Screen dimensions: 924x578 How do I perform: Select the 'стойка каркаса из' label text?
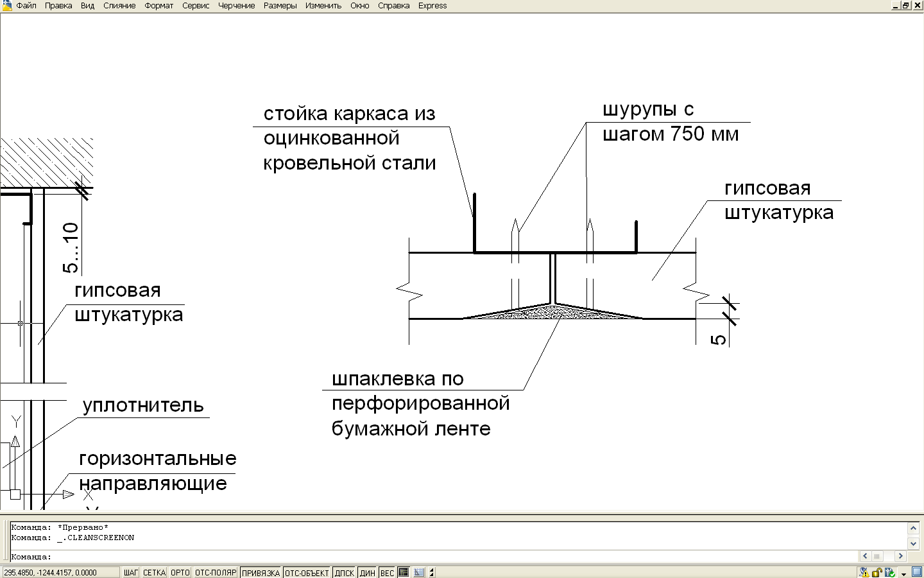point(349,114)
